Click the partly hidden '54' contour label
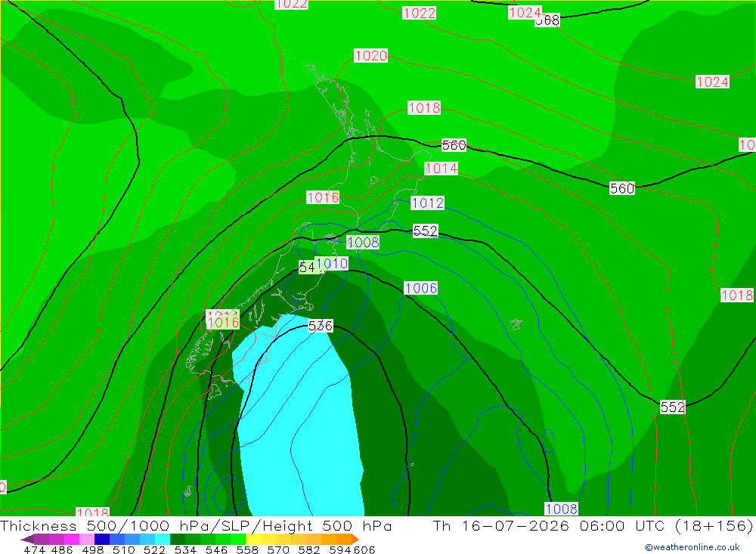756x554 pixels. coord(307,267)
